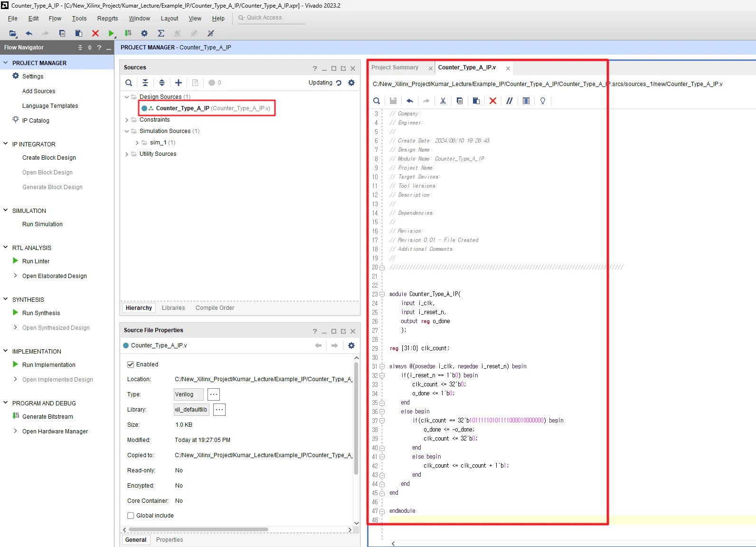Image resolution: width=756 pixels, height=547 pixels.
Task: Expand Open Elaborated Design
Action: tap(15, 276)
